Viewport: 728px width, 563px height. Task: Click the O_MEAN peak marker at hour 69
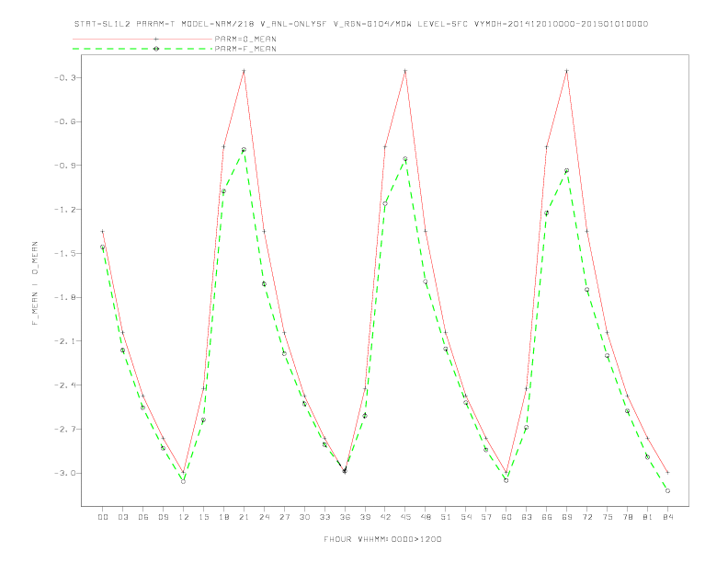[567, 71]
